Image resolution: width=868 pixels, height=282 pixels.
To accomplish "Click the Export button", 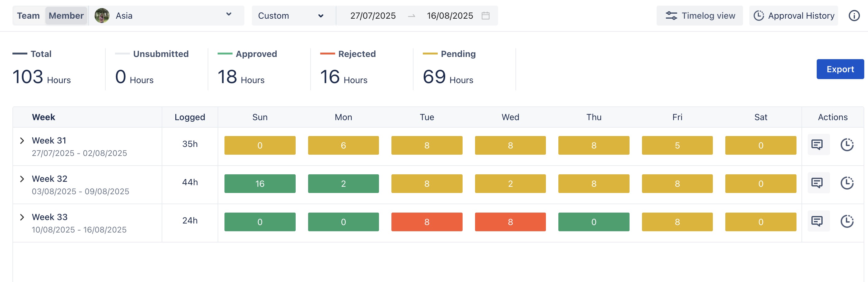I will pyautogui.click(x=840, y=69).
